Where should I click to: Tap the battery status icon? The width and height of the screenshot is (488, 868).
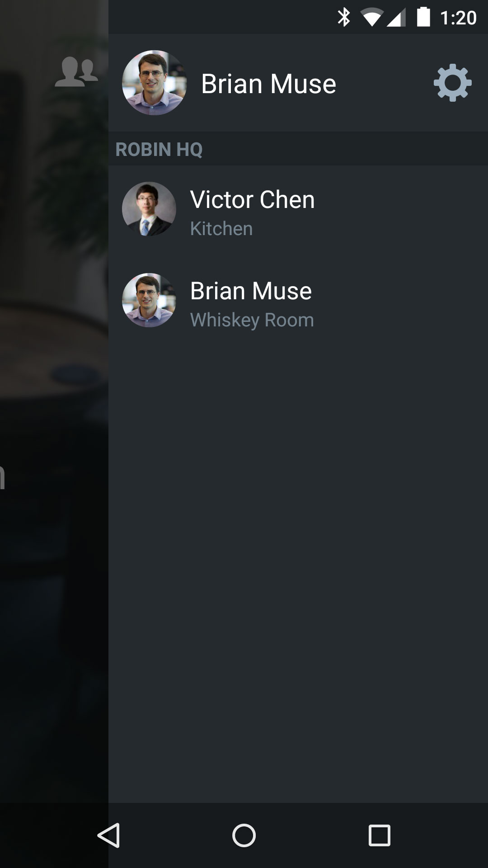(x=423, y=17)
